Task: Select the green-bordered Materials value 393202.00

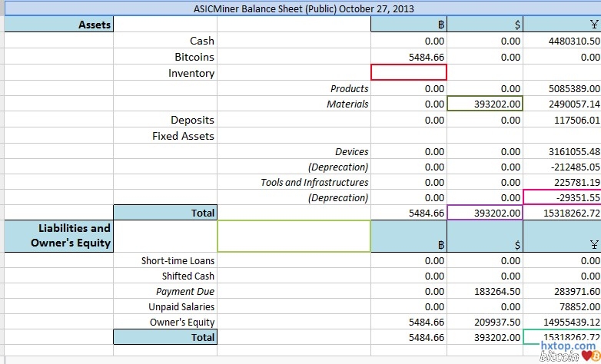Action: click(x=485, y=104)
